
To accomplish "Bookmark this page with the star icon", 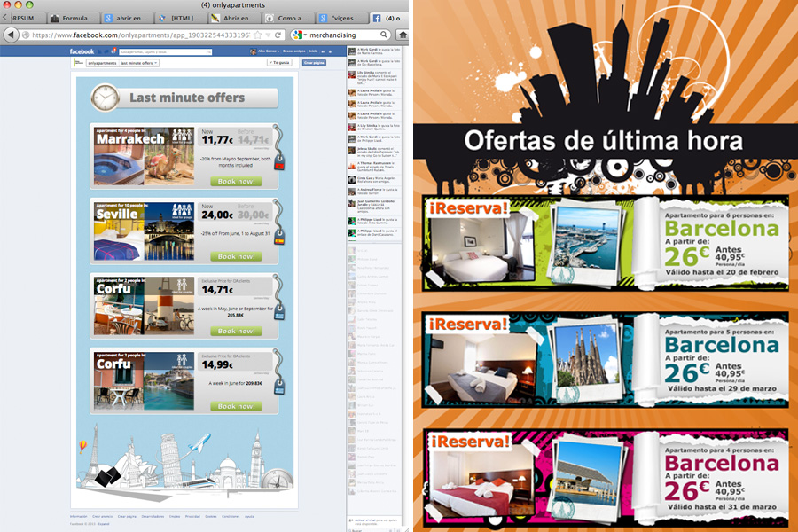I will [258, 35].
